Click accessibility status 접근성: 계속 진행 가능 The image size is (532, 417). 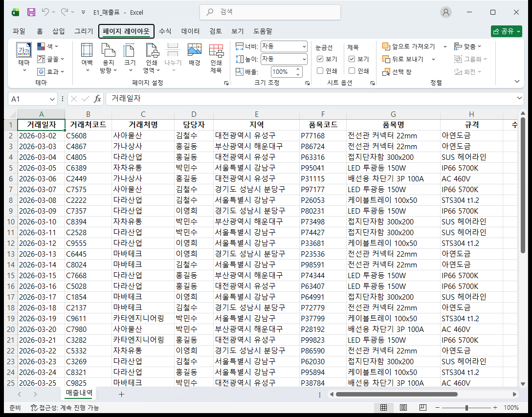[x=65, y=408]
